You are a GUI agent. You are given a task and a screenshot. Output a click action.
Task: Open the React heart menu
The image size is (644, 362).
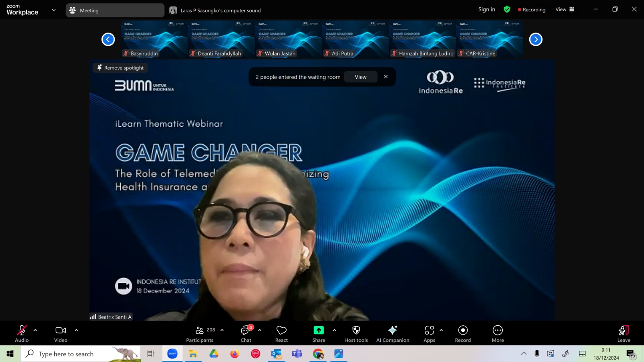click(x=281, y=334)
